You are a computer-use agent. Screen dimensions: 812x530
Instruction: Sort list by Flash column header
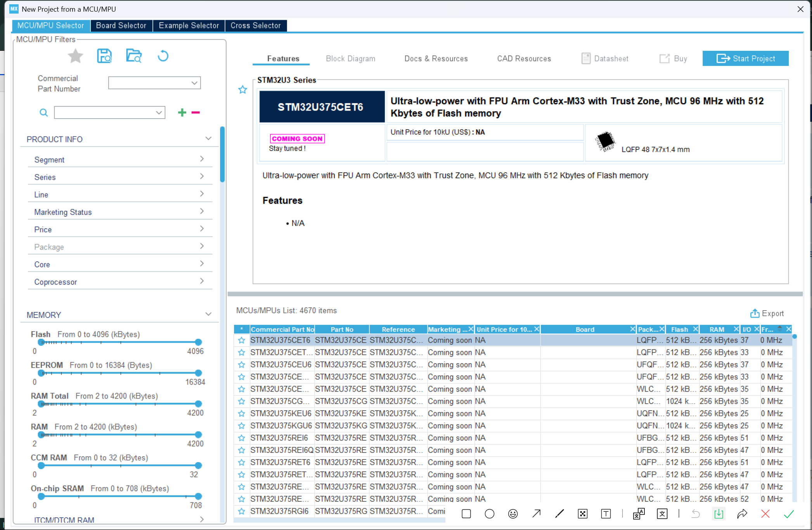679,330
